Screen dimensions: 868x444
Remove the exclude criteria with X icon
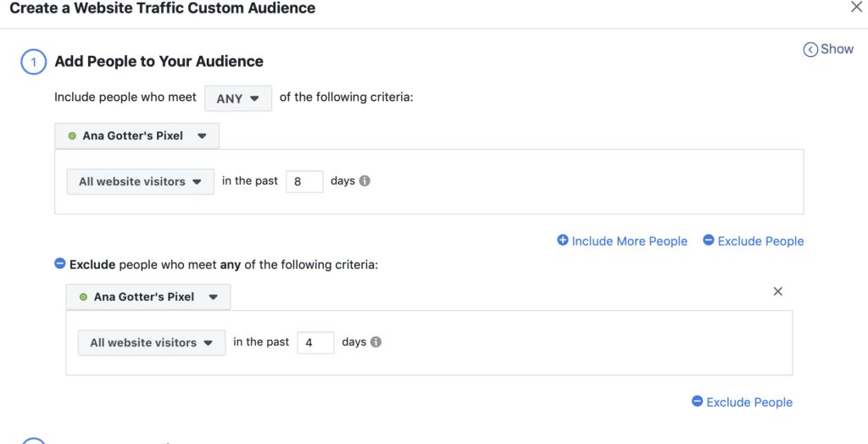[778, 291]
